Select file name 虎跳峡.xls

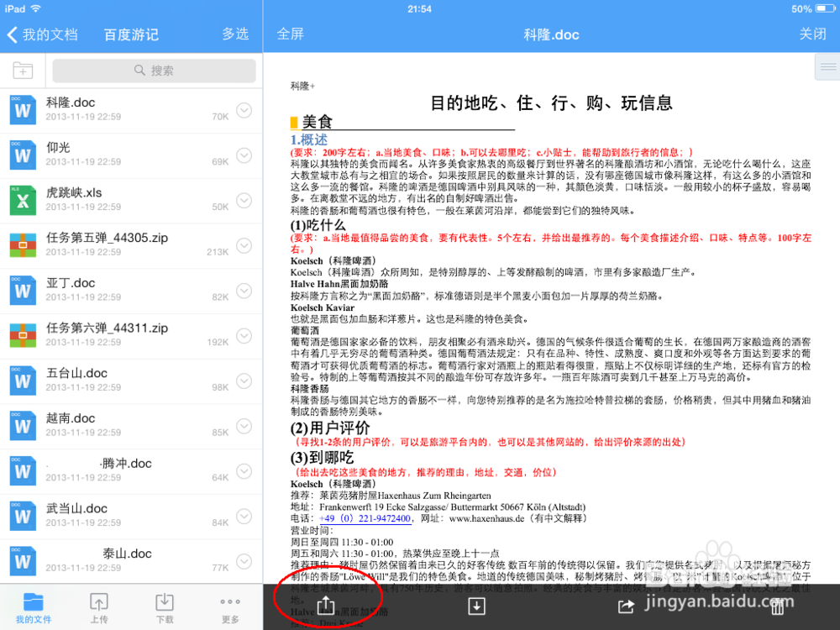click(x=74, y=193)
